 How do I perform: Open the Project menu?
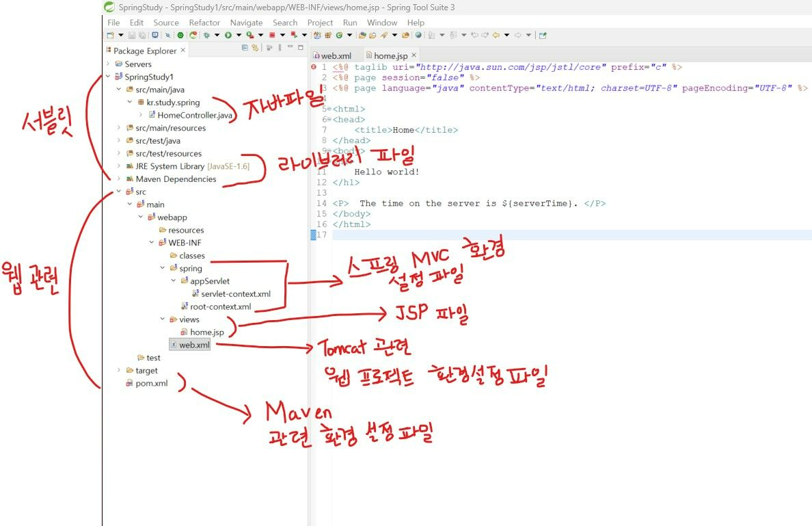coord(320,23)
